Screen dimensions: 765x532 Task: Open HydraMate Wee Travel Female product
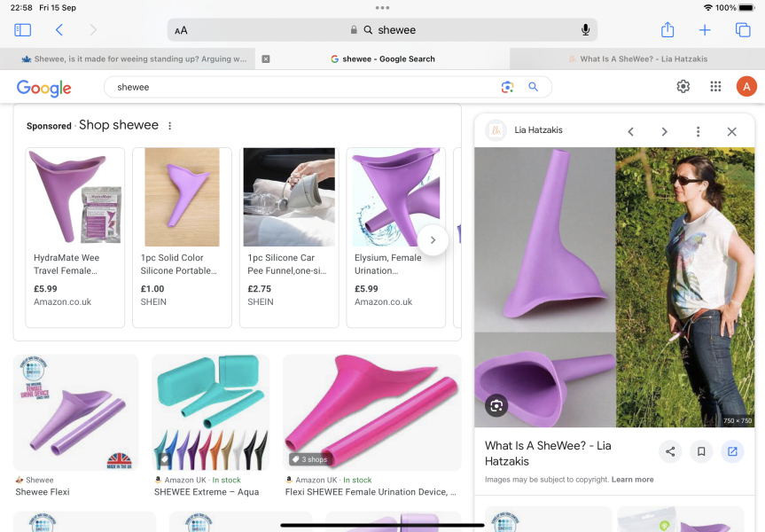pyautogui.click(x=75, y=238)
